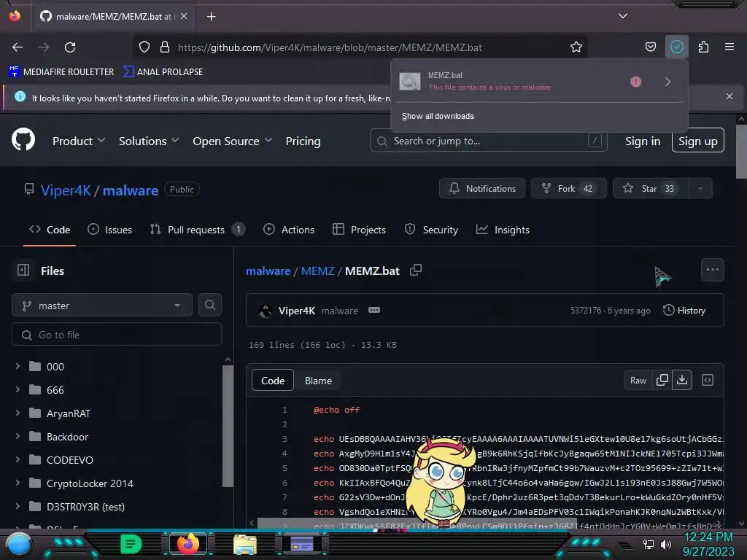Open a new browser tab
Screen dimensions: 747x560
click(211, 17)
